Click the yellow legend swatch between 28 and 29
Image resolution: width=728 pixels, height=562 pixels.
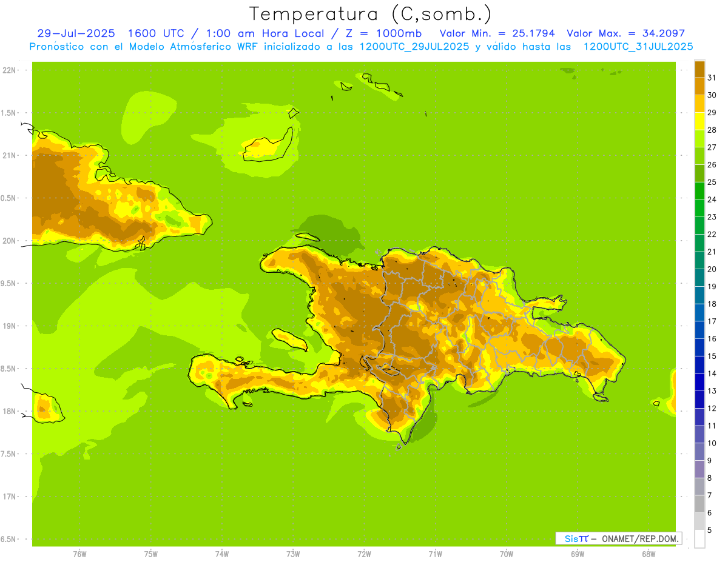(x=699, y=121)
